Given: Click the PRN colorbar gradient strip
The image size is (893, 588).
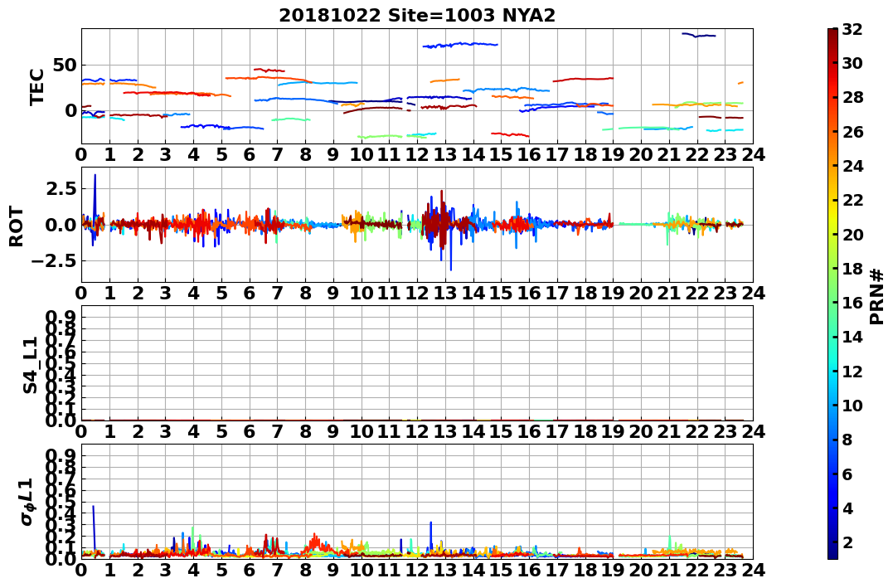Looking at the screenshot, I should coord(832,294).
